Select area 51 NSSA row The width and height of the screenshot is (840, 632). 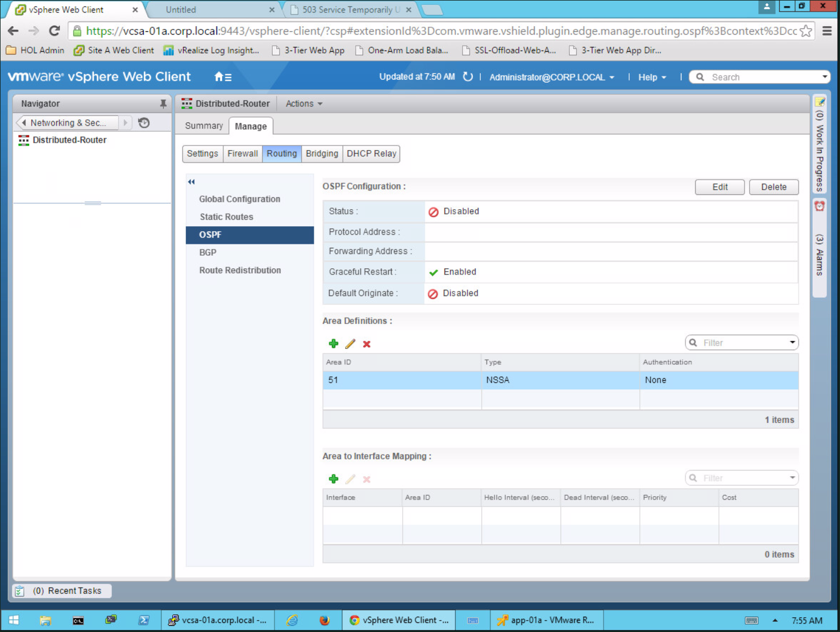pos(560,380)
